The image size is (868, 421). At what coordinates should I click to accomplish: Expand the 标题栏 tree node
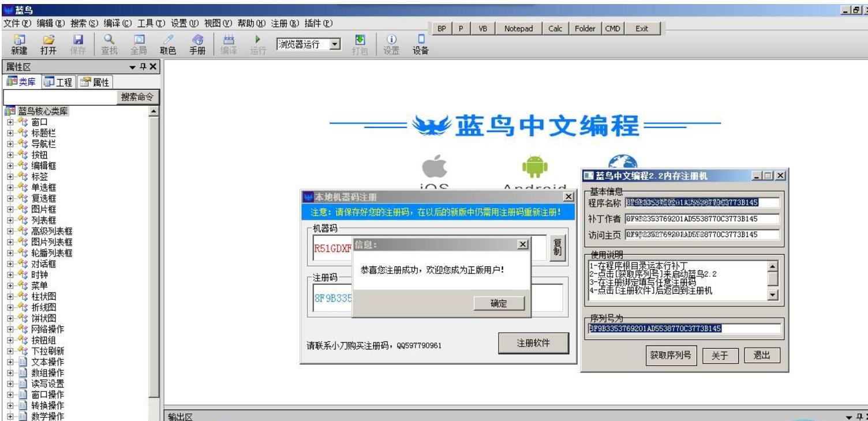coord(9,133)
